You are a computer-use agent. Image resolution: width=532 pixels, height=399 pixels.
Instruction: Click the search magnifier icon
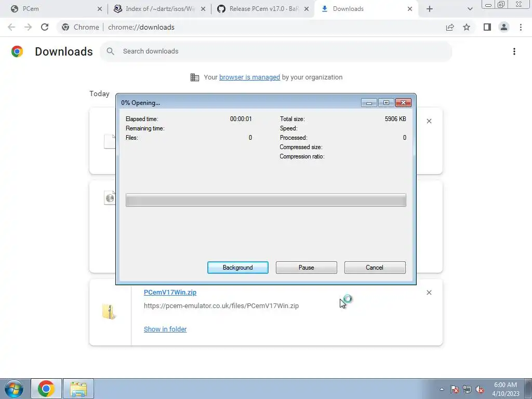coord(110,51)
